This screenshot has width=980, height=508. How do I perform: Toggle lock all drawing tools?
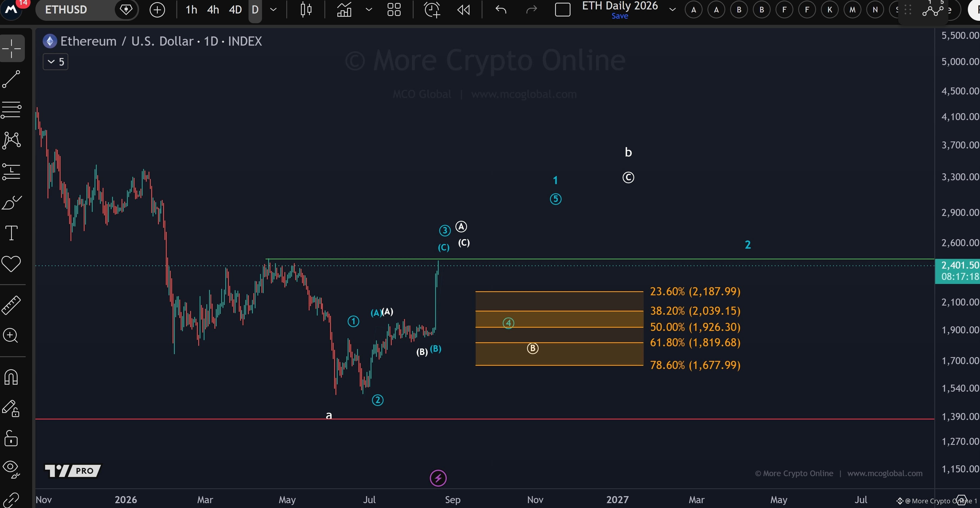coord(11,439)
